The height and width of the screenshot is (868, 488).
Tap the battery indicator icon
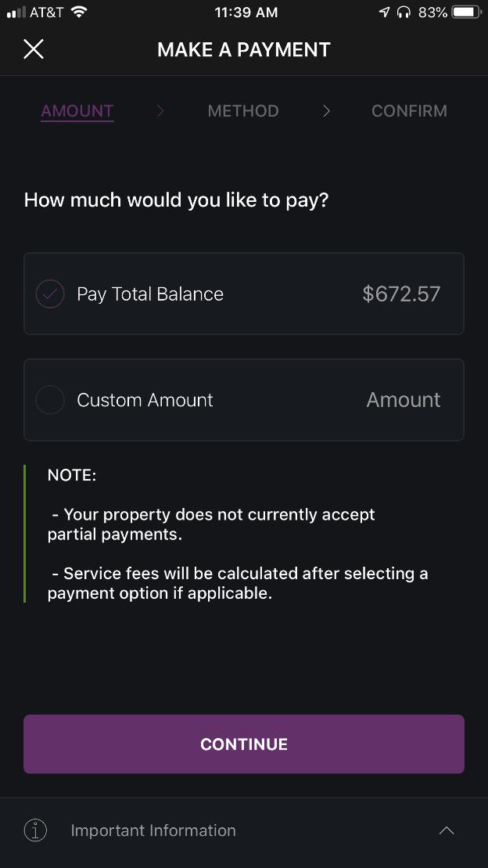[x=466, y=13]
